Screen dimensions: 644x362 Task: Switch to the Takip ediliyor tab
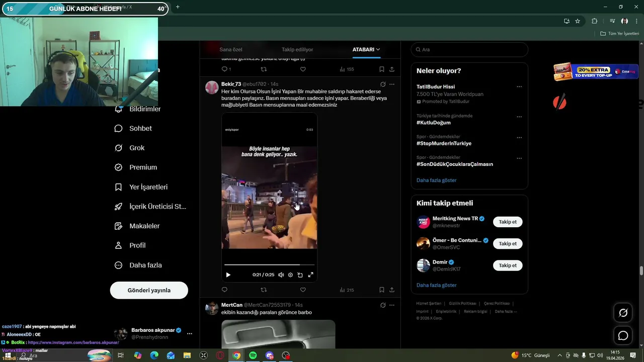pos(297,49)
